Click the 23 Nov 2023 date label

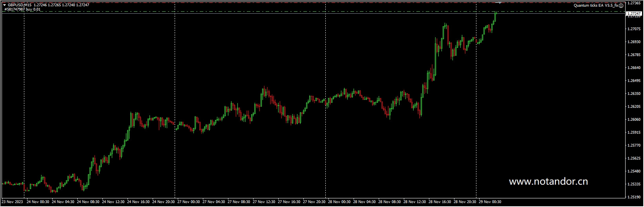(13, 202)
